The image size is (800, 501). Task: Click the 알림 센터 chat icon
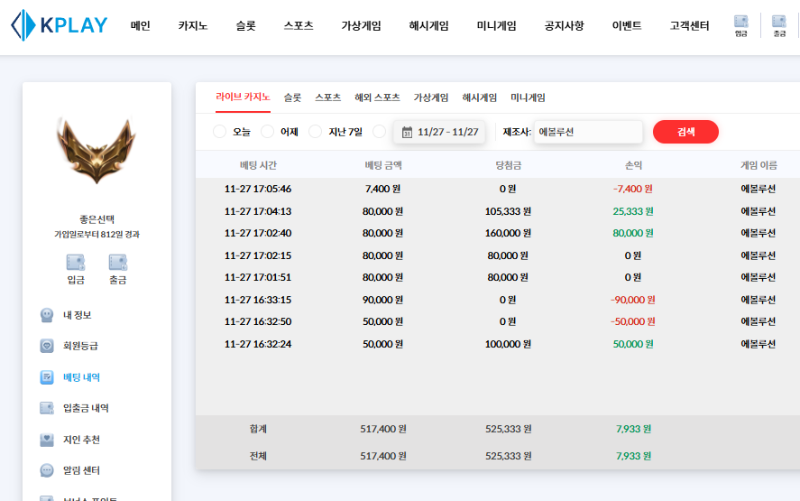tap(46, 470)
